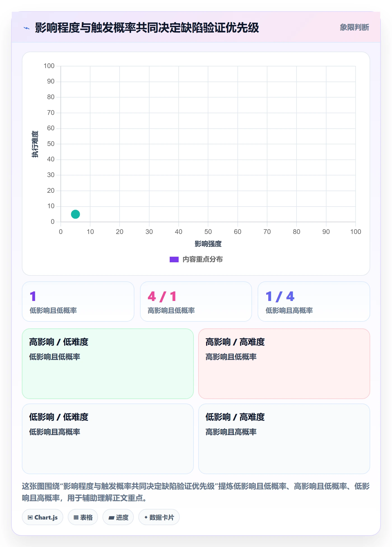
Task: Click the 高影响且高概率 text in the bottom-right quadrant
Action: (231, 432)
